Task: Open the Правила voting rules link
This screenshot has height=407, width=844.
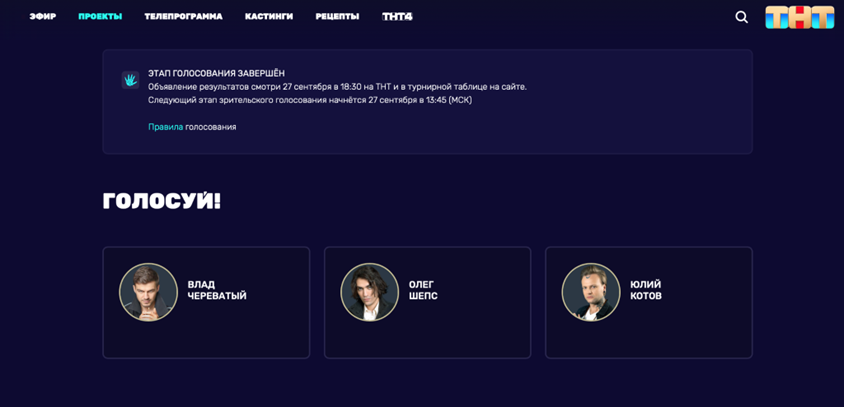Action: coord(165,127)
